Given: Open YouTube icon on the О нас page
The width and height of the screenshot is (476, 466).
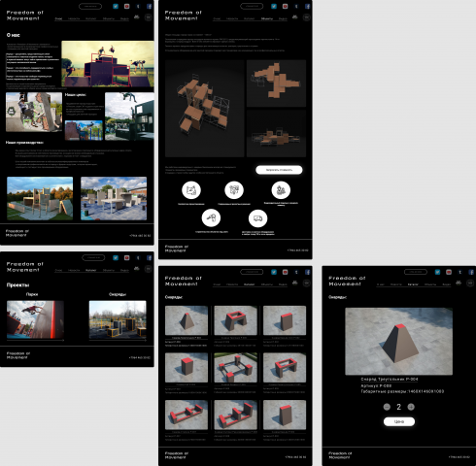Looking at the screenshot, I should (x=127, y=6).
